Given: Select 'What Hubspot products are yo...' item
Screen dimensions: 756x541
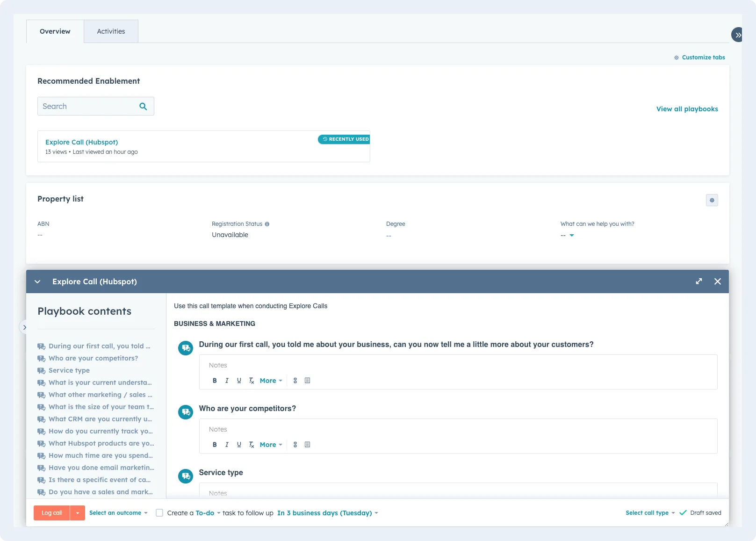Looking at the screenshot, I should pos(96,443).
